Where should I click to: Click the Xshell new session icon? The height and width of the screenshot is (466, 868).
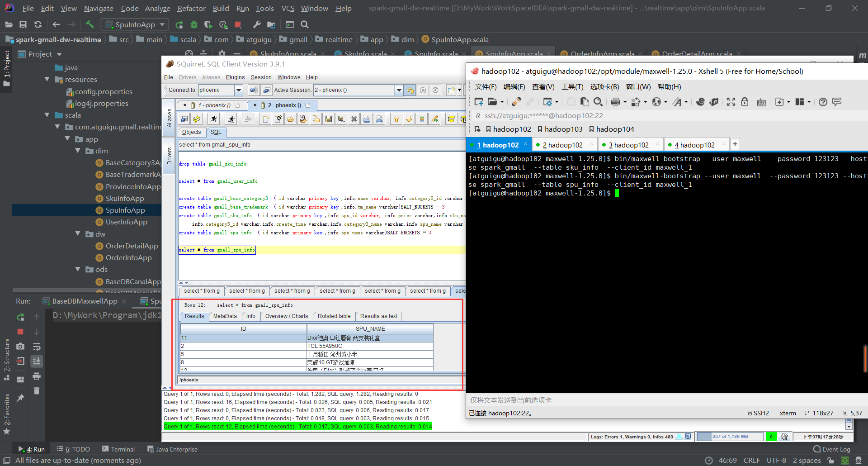[479, 102]
